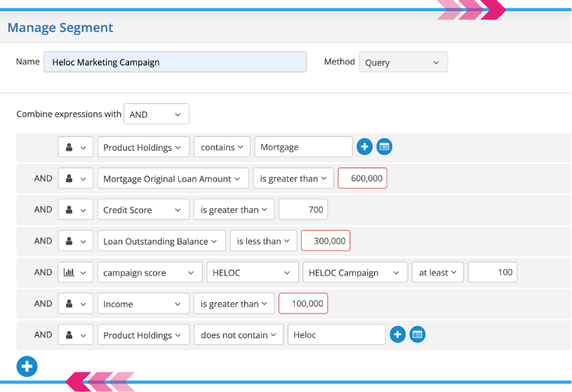
Task: Open the list icon next to Mortgage
Action: click(x=384, y=147)
